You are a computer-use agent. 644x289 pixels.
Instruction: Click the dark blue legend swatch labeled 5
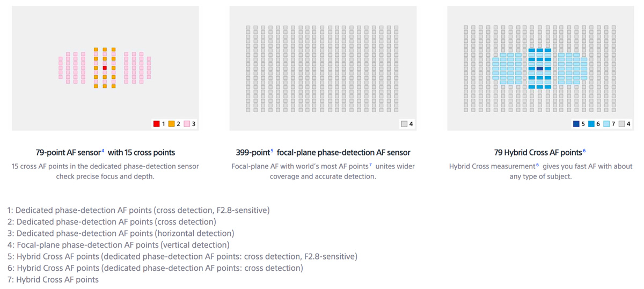576,124
